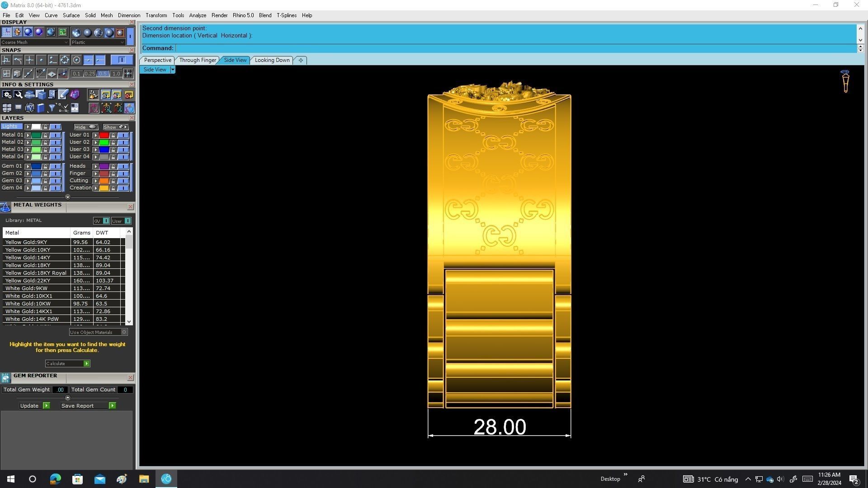Click the four-viewport layout icon

click(x=7, y=108)
